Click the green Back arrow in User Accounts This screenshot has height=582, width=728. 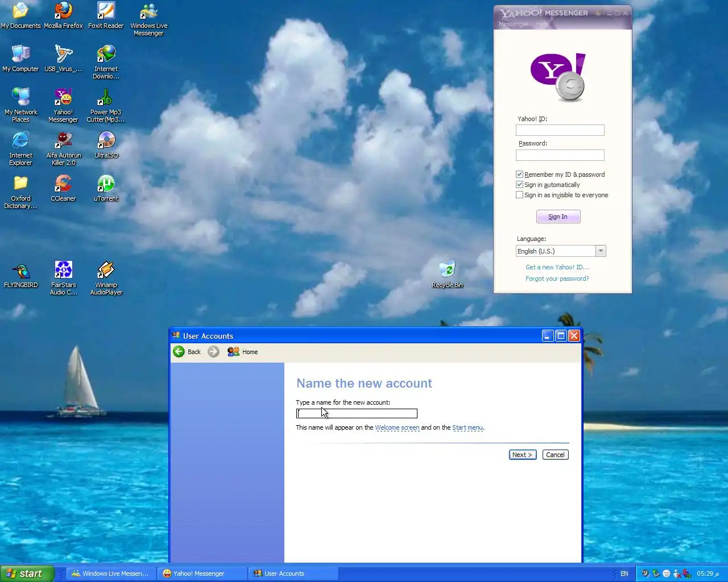coord(179,352)
